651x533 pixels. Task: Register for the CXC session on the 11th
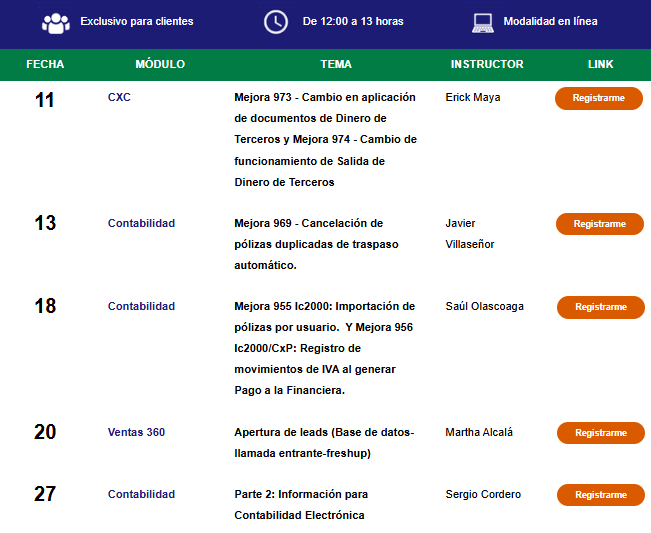[x=599, y=98]
